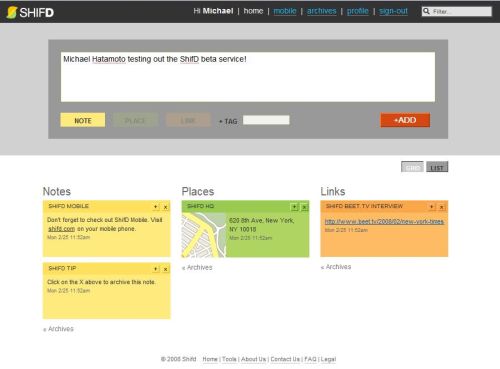
Task: Open archives in top navigation
Action: point(322,11)
